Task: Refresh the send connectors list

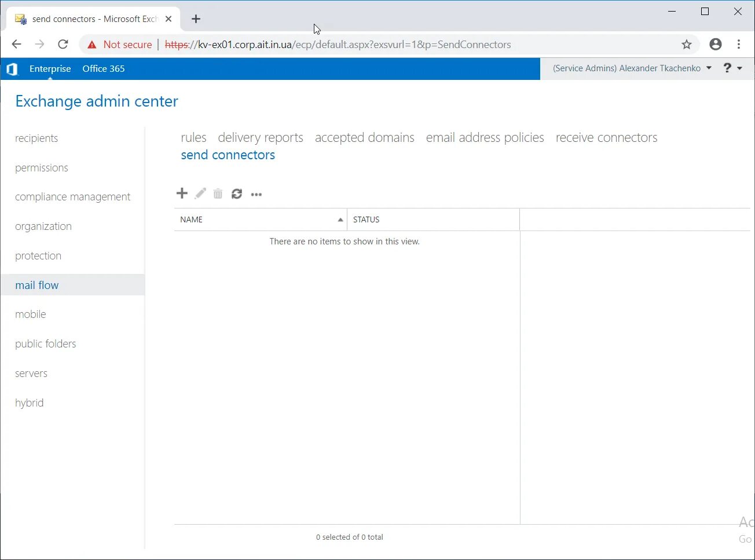Action: 236,193
